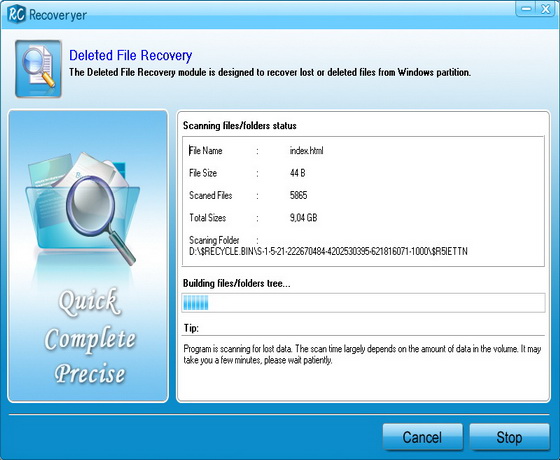Close the Recoveryer window
Screen dimensions: 560x460
point(546,9)
